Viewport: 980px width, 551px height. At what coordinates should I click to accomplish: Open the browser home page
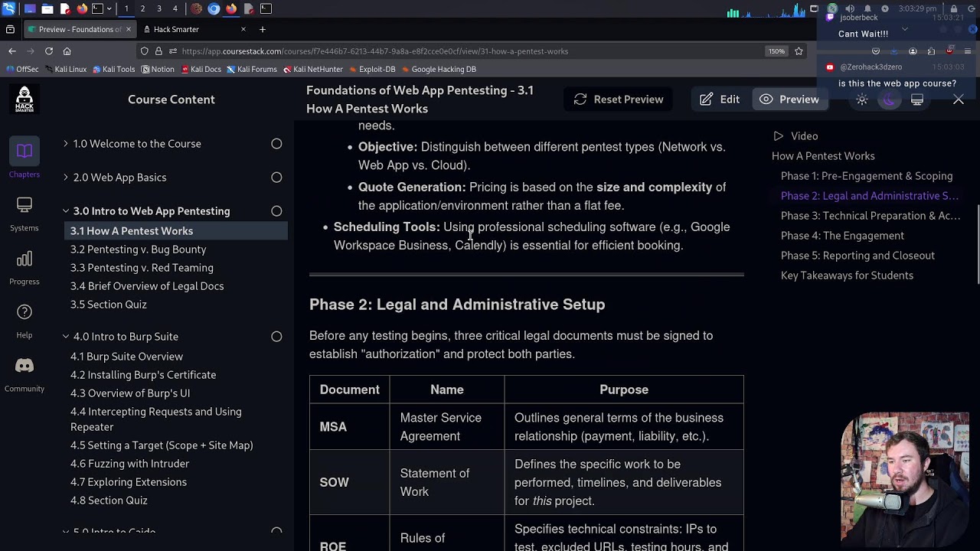(67, 51)
